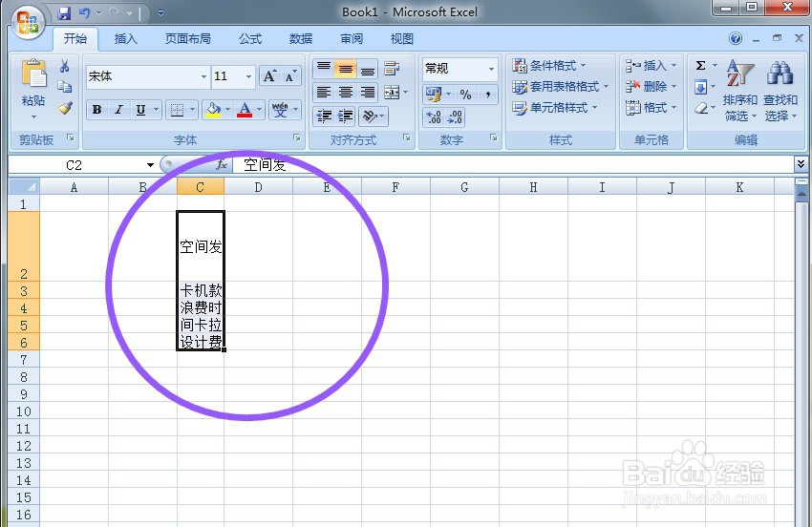Set bottom vertical alignment
The height and width of the screenshot is (527, 812).
click(x=368, y=69)
